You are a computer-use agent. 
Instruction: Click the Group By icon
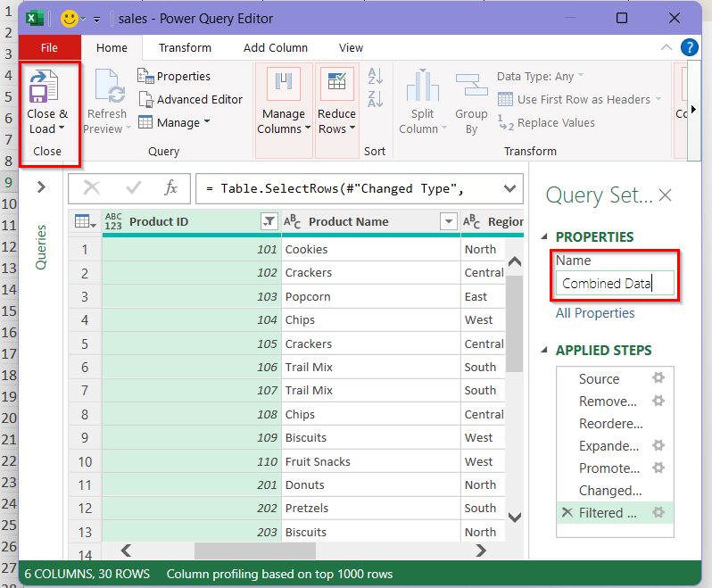[471, 86]
